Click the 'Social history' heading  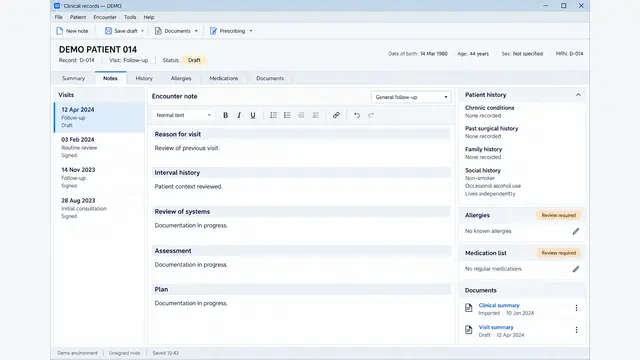482,170
